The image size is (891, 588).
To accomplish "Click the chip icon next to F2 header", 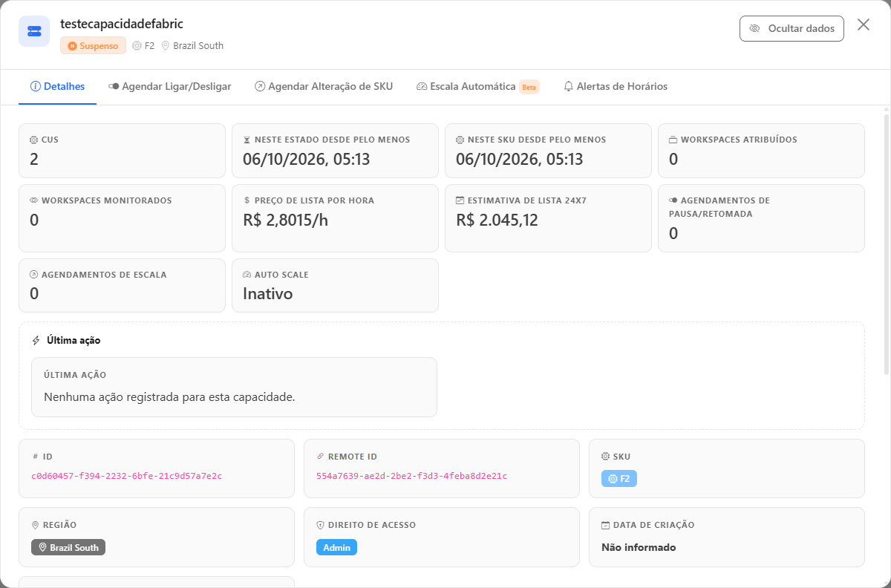I will click(137, 45).
